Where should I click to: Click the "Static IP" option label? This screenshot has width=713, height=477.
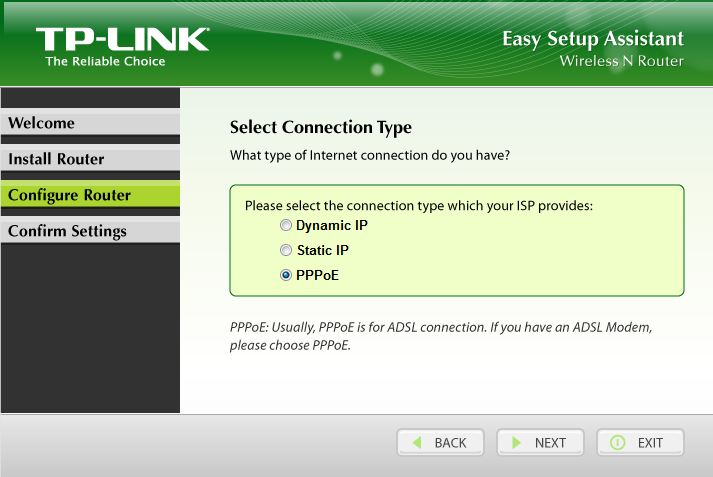click(x=323, y=251)
